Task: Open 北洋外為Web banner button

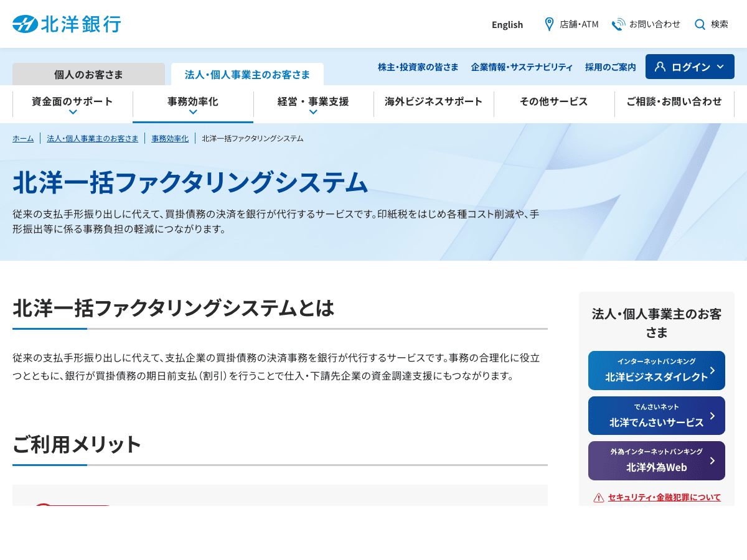Action: 657,461
